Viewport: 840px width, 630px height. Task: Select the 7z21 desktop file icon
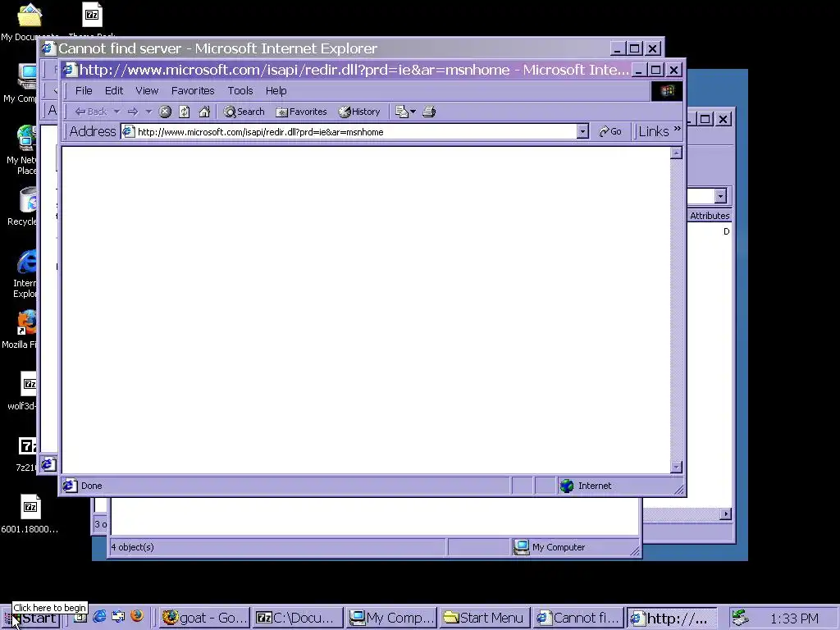pos(28,446)
